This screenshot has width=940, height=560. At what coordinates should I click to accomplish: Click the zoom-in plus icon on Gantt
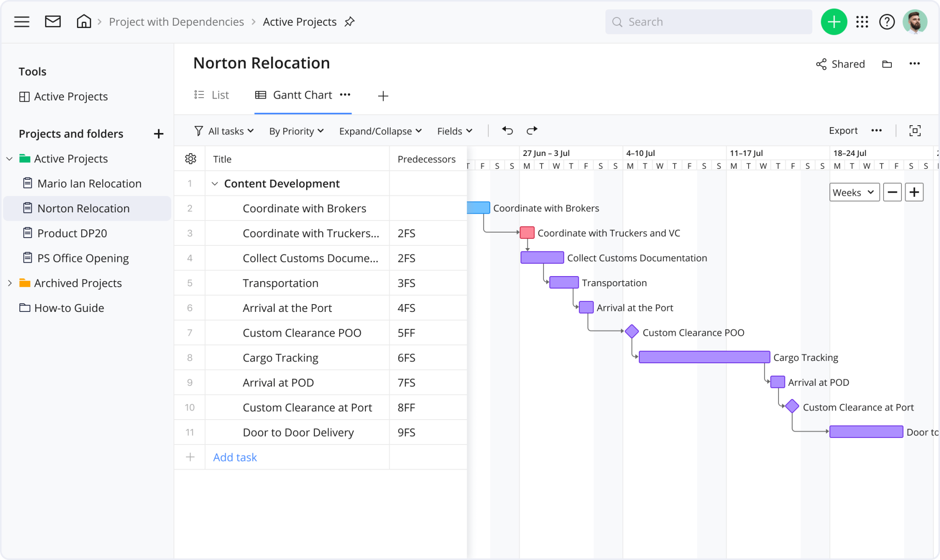(914, 192)
